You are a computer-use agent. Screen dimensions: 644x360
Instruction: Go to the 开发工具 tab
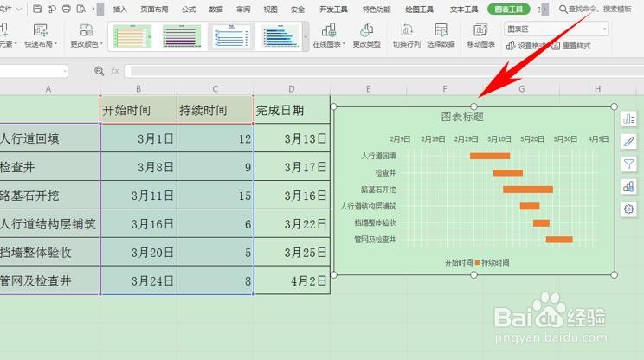pyautogui.click(x=333, y=9)
